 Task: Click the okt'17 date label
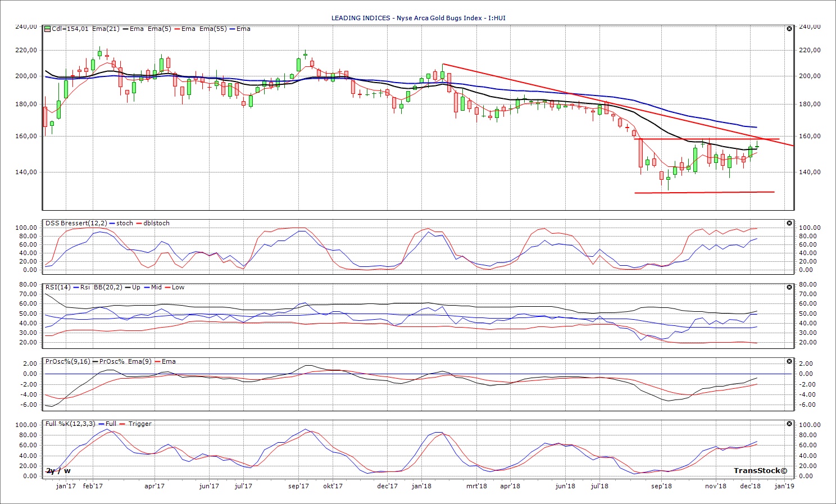coord(333,486)
